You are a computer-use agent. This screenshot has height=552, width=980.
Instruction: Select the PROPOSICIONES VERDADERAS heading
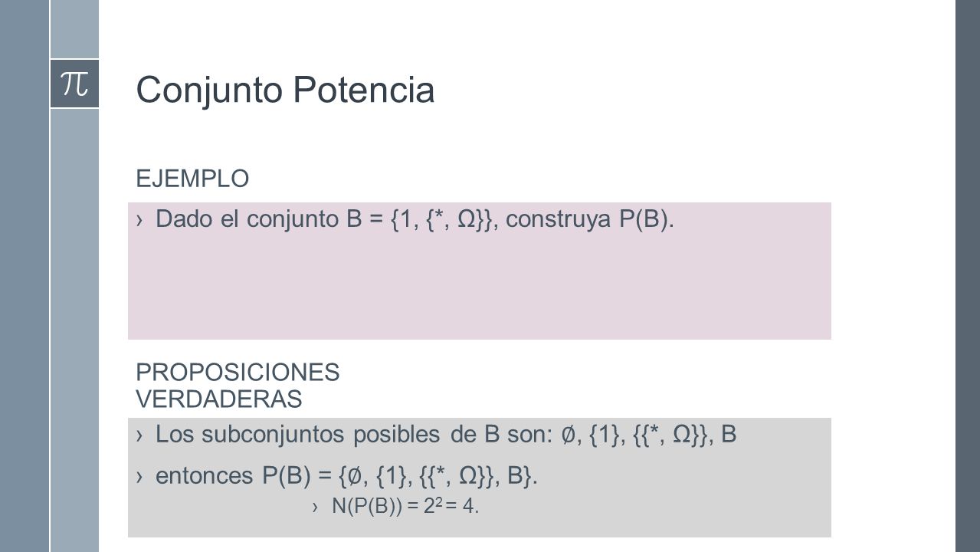tap(238, 386)
